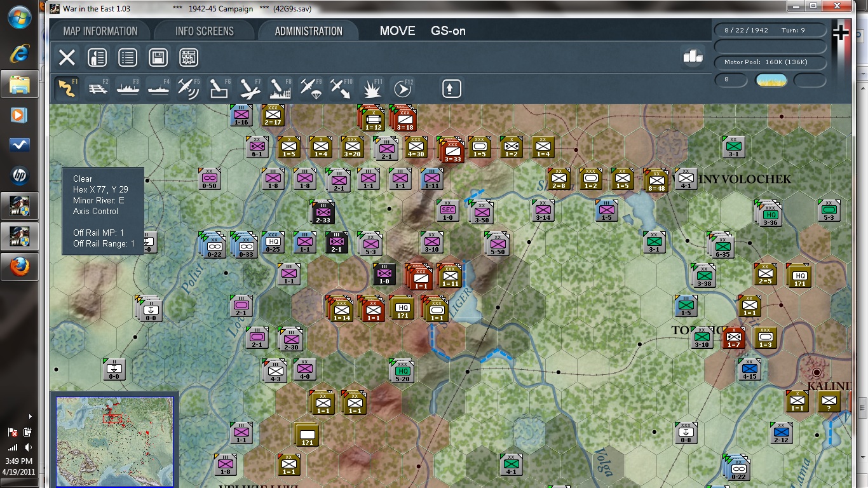868x488 pixels.
Task: Select the unit labeled 3-14
Action: [x=543, y=210]
